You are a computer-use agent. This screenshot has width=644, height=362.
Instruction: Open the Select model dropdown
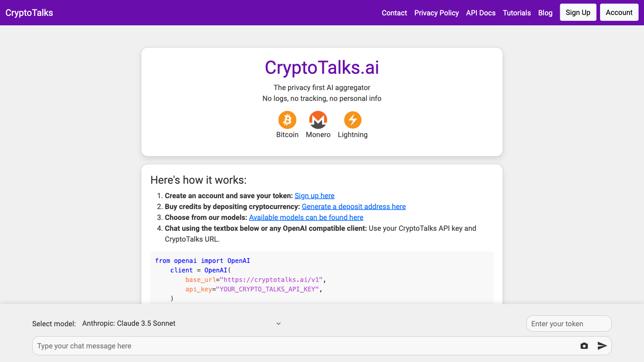(182, 324)
